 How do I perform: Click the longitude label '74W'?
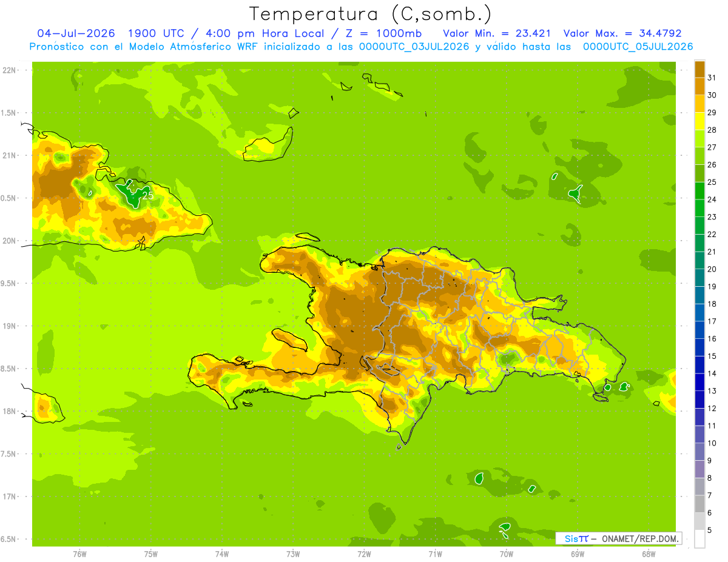click(x=222, y=554)
